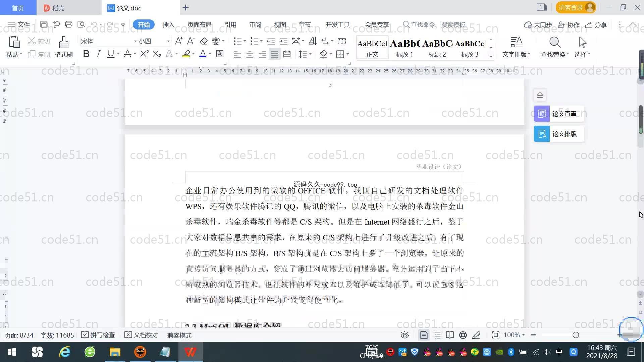The width and height of the screenshot is (644, 362).
Task: Switch to outline view in status bar
Action: click(437, 335)
